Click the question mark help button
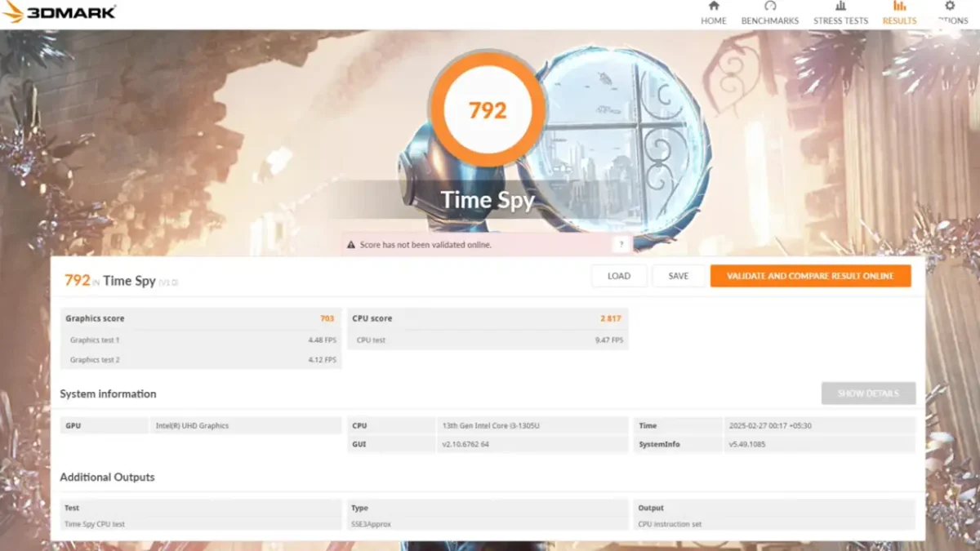 click(x=621, y=244)
